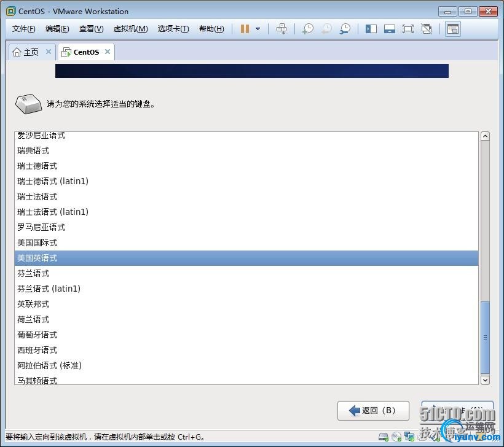
Task: Maximize the VMware Workstation window
Action: pos(468,12)
